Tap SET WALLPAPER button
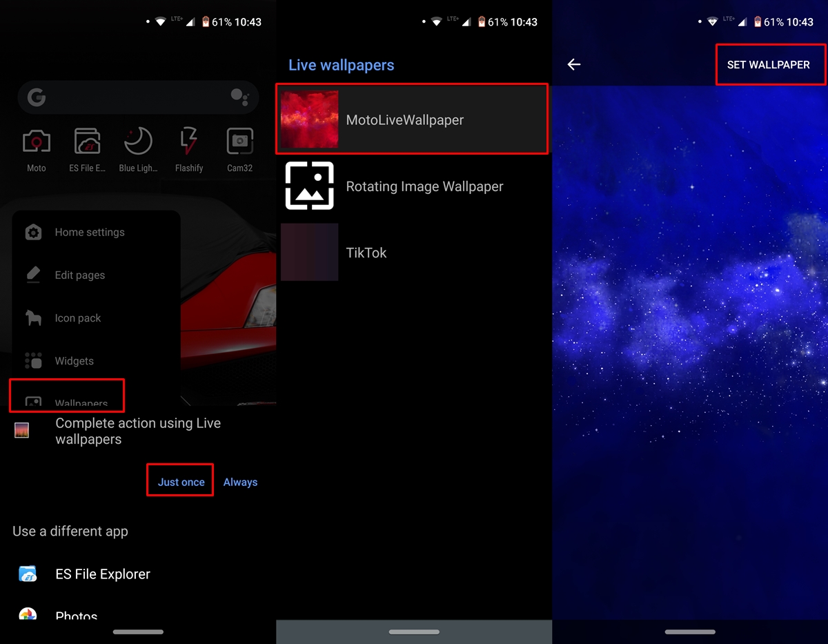 (769, 64)
